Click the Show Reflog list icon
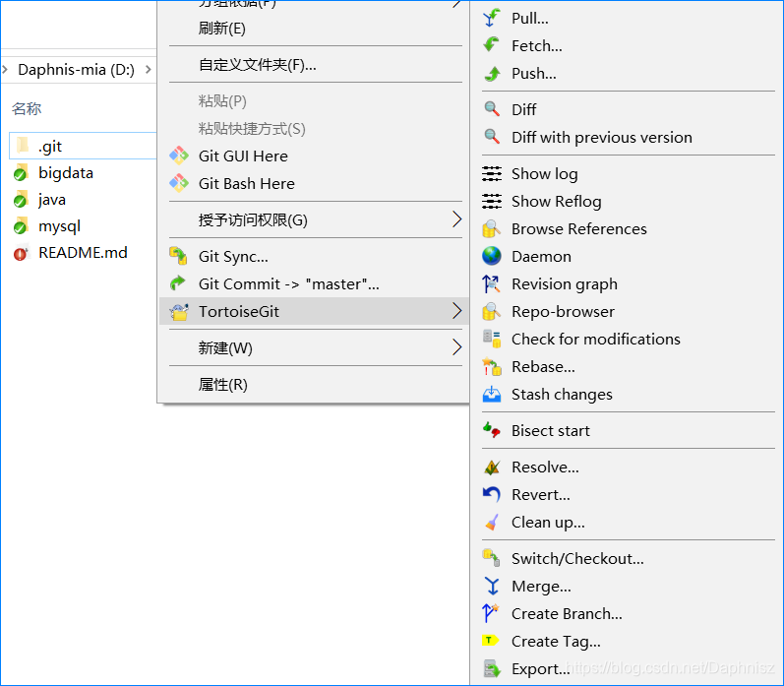784x686 pixels. [492, 201]
